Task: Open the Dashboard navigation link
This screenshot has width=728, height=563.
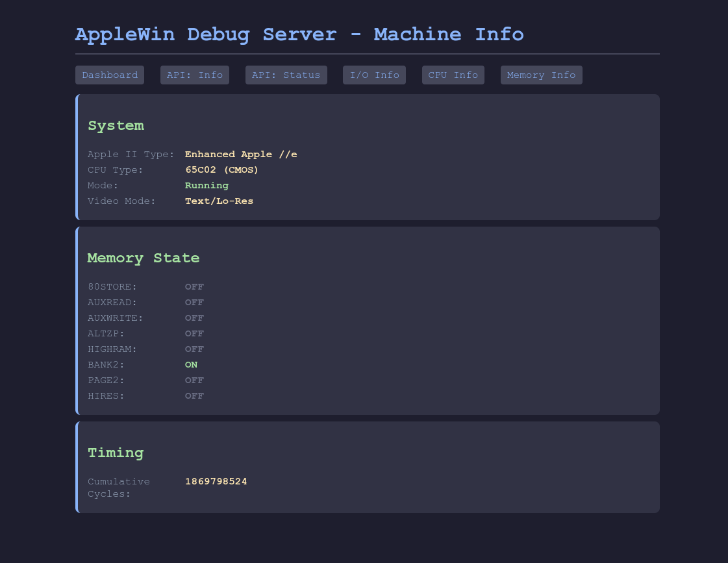Action: click(x=110, y=75)
